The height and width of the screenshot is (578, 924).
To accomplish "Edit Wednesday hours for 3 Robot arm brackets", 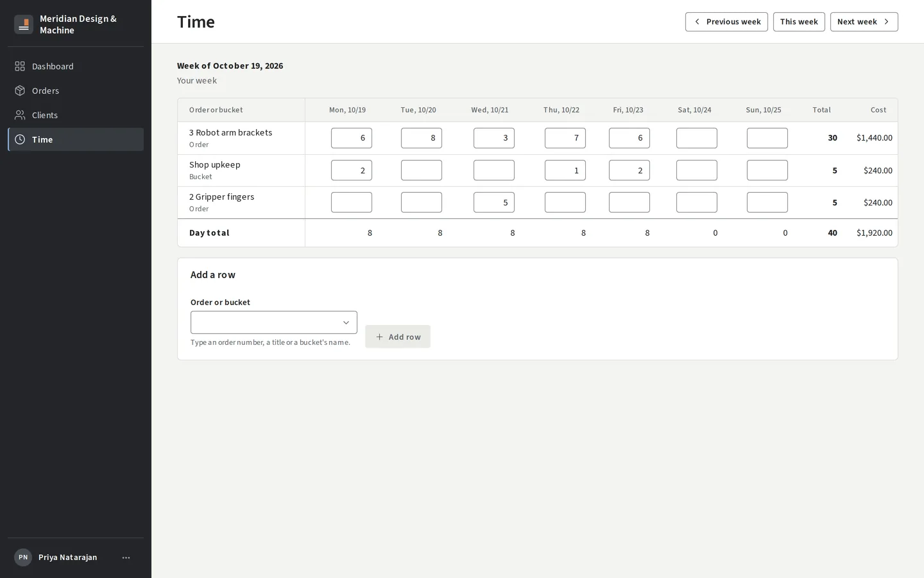I will pos(494,138).
